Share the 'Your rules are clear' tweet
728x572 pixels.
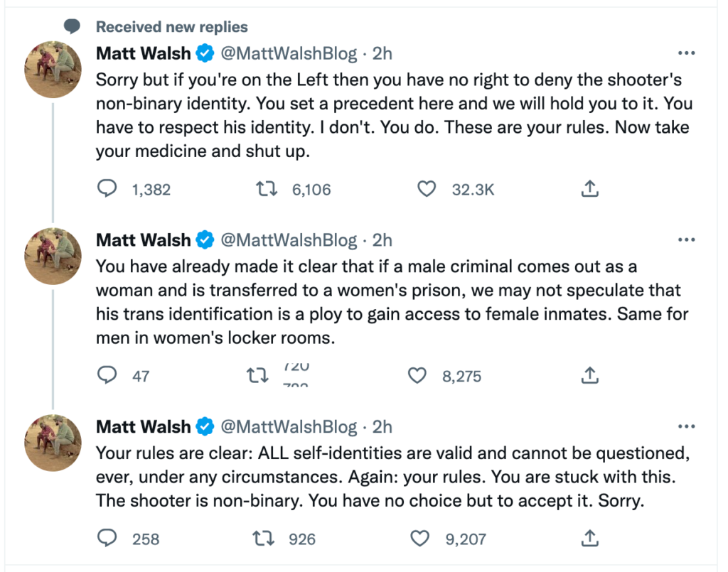[x=589, y=538]
